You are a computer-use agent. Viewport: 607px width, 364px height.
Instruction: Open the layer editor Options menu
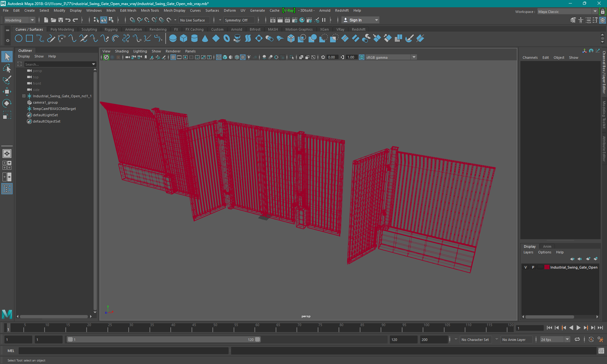[x=544, y=252]
